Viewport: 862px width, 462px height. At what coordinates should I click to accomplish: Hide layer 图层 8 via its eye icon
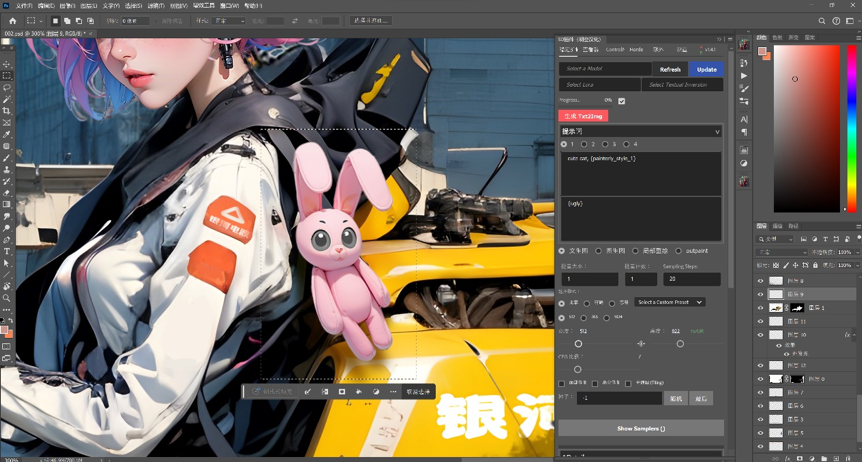tap(761, 280)
